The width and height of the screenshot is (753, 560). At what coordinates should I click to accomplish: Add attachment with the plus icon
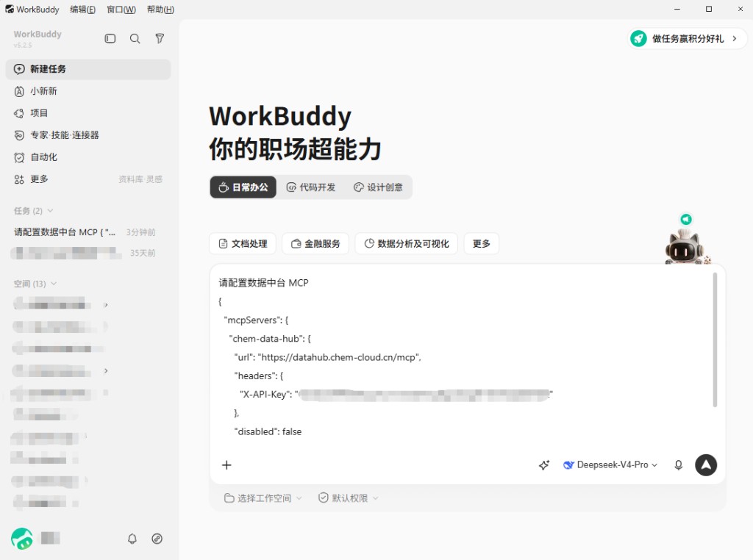pyautogui.click(x=226, y=465)
